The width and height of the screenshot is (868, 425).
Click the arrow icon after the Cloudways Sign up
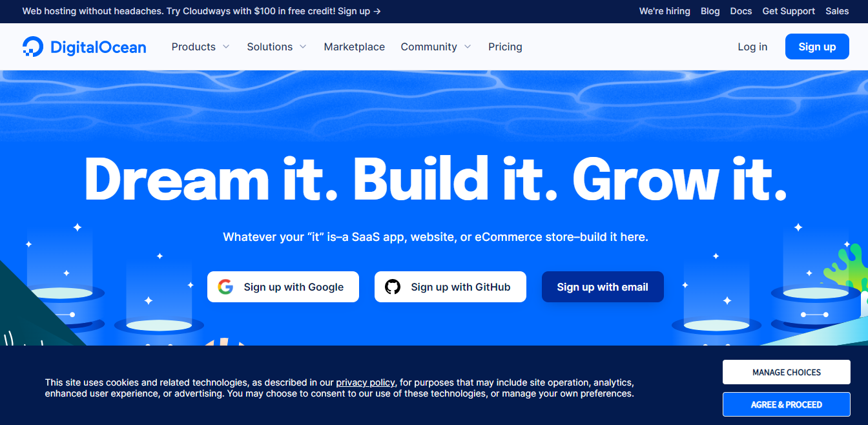[x=376, y=11]
